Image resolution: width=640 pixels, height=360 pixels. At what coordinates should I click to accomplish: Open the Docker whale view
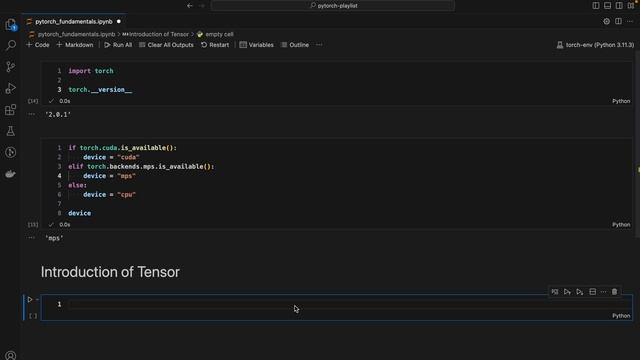pos(11,174)
